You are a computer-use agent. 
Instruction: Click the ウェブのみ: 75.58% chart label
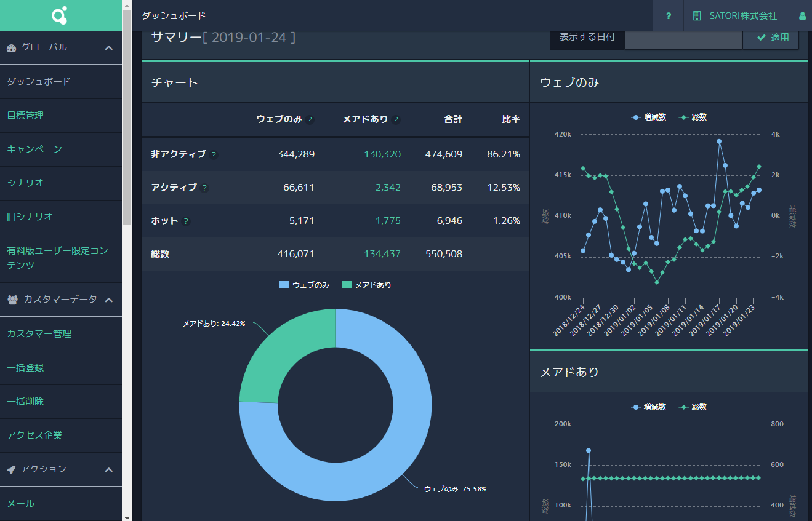(456, 489)
